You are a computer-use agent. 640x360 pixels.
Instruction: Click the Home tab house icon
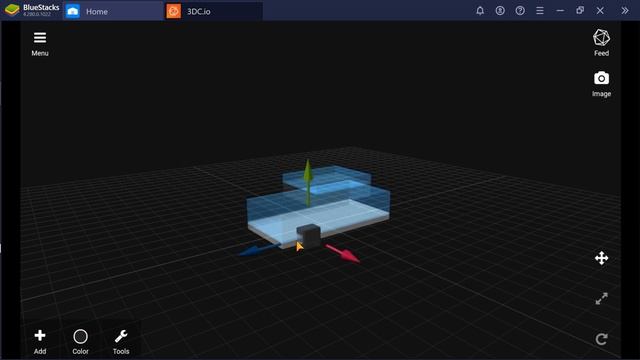[73, 11]
